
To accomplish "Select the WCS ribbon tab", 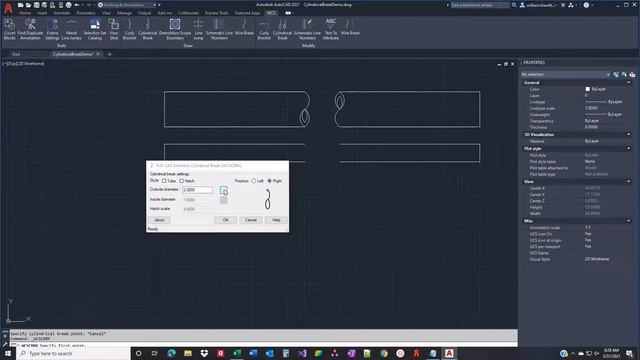I will click(x=271, y=13).
